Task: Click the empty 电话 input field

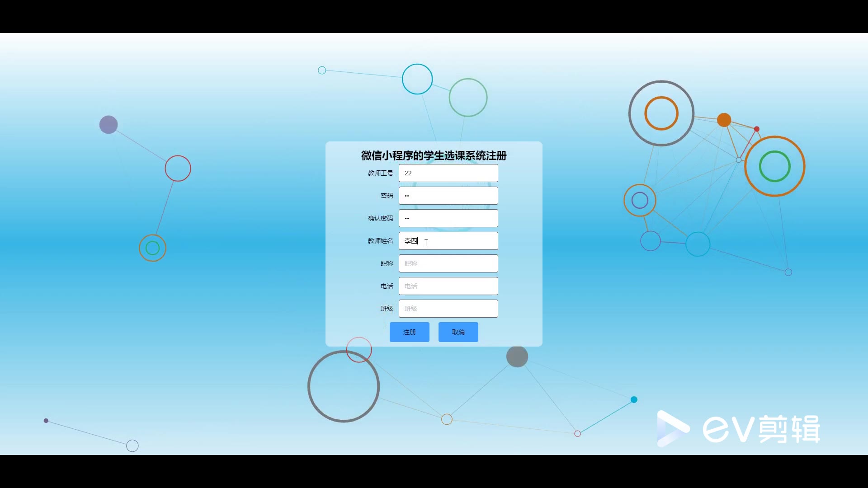Action: click(448, 286)
